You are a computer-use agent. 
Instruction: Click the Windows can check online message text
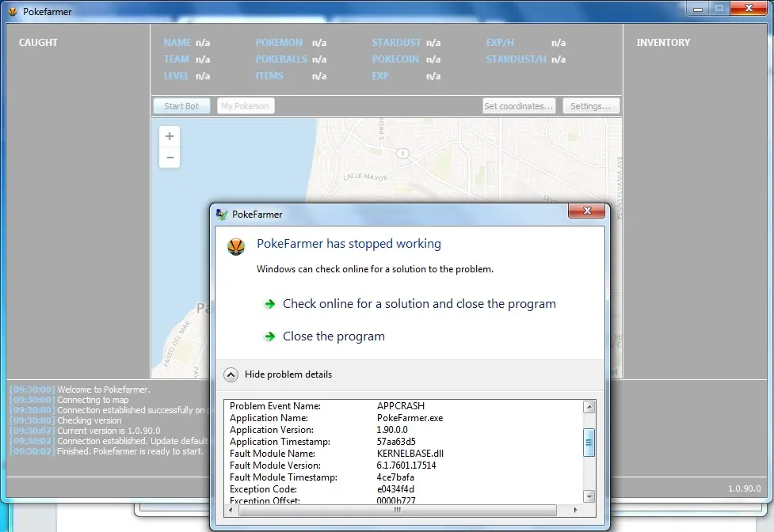coord(375,269)
